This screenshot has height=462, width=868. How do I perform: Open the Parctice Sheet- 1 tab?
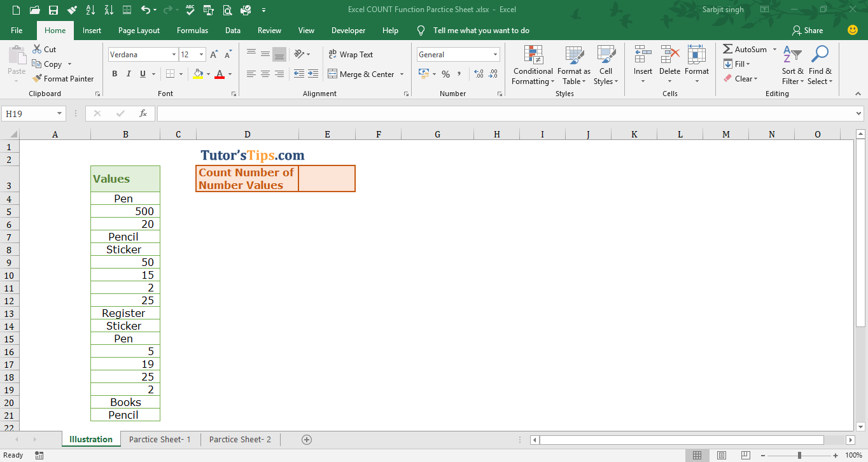[x=160, y=439]
